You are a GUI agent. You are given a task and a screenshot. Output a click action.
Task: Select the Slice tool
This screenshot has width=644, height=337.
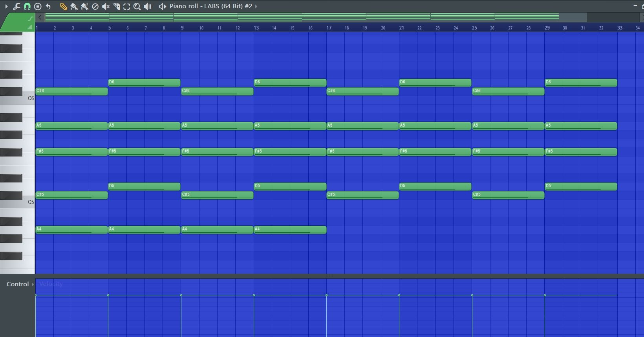(x=116, y=6)
